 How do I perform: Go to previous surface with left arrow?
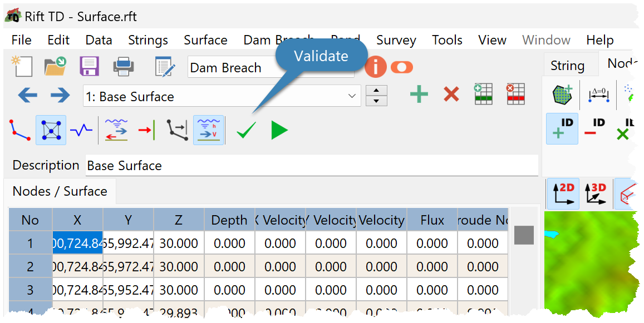(x=27, y=96)
